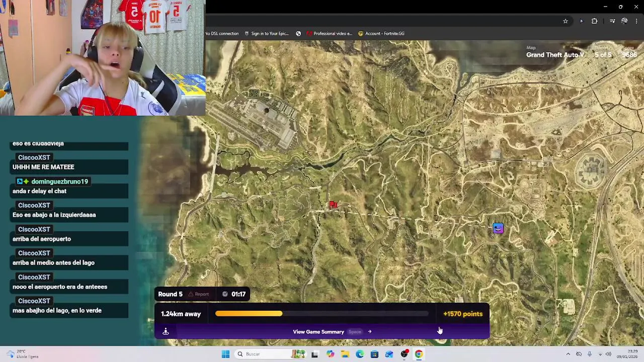This screenshot has width=644, height=362.
Task: Click the volume speaker tray icon
Action: point(608,354)
